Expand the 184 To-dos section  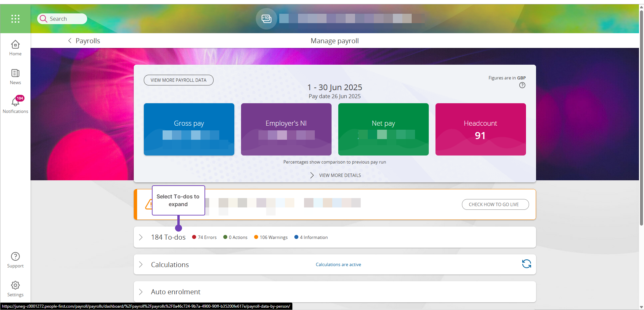point(141,237)
